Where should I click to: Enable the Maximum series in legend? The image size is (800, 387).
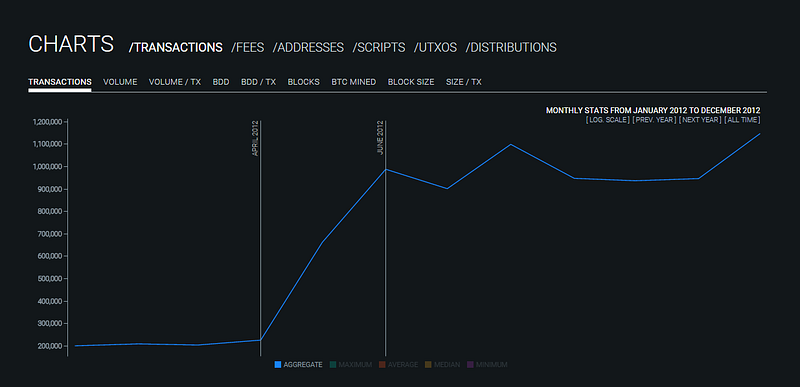351,365
